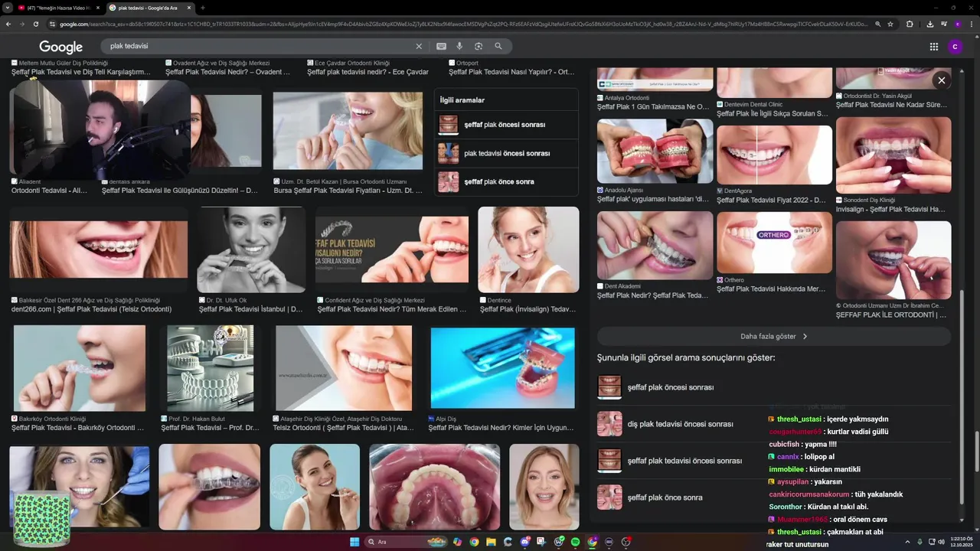Viewport: 980px width, 551px height.
Task: Open the Alpi Diş dental model image
Action: click(502, 368)
